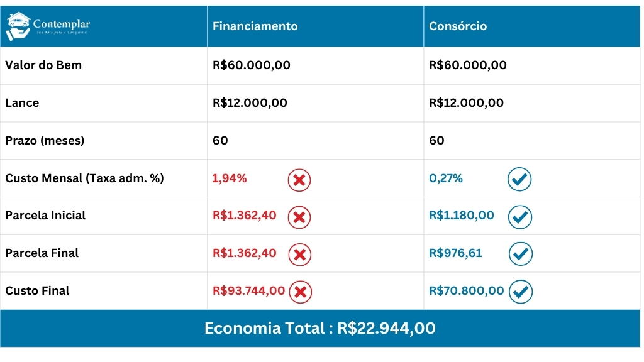Click the Economia Total R$22.944,00 banner
This screenshot has height=362, width=644.
tap(320, 328)
